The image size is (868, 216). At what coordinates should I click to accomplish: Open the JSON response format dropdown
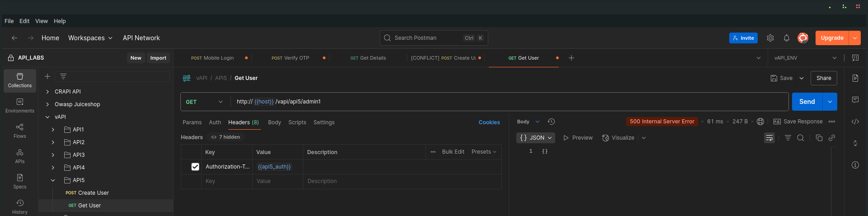pyautogui.click(x=536, y=138)
